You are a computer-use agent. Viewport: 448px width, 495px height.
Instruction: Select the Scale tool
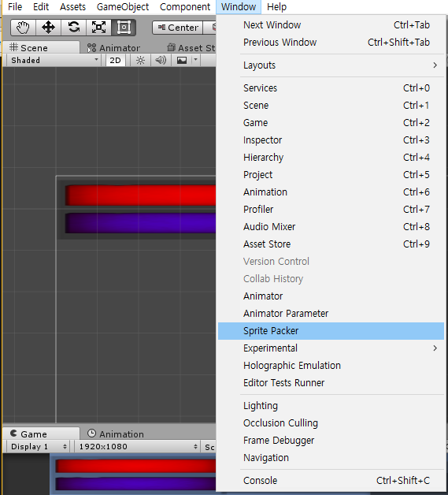(x=98, y=28)
